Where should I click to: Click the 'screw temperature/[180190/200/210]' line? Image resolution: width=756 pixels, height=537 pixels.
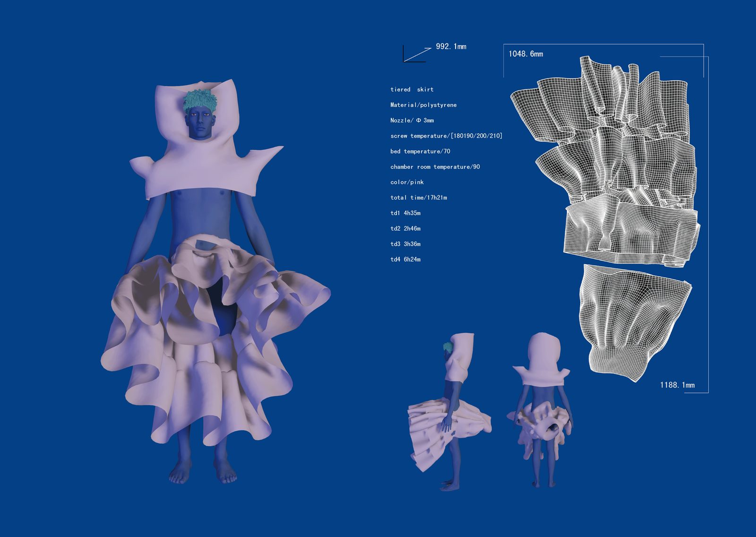tap(447, 136)
